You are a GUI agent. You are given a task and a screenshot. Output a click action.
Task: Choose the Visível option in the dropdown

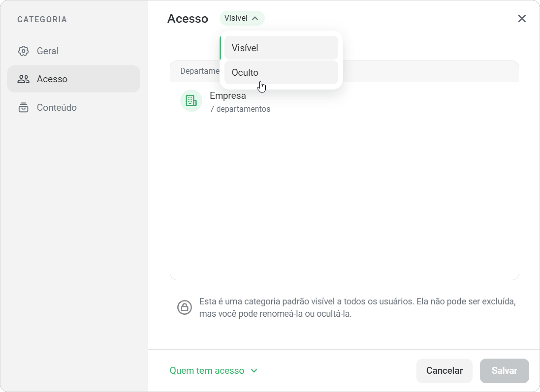pos(281,48)
